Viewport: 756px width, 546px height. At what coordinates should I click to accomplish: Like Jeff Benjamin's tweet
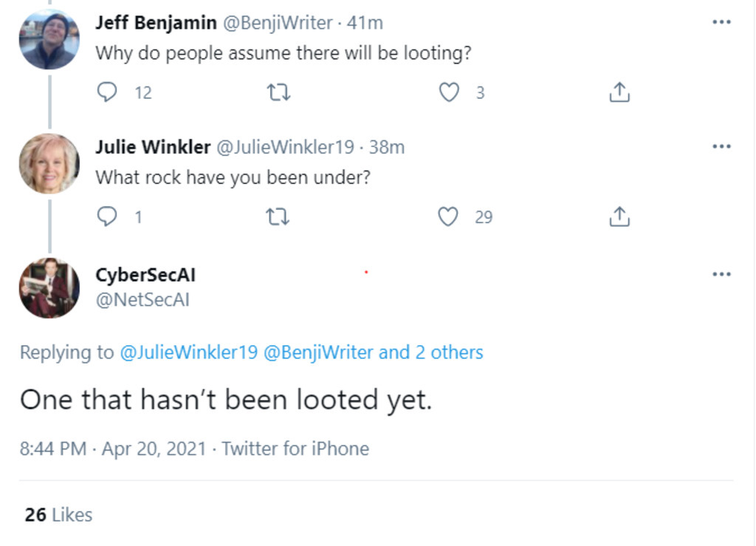click(x=449, y=92)
